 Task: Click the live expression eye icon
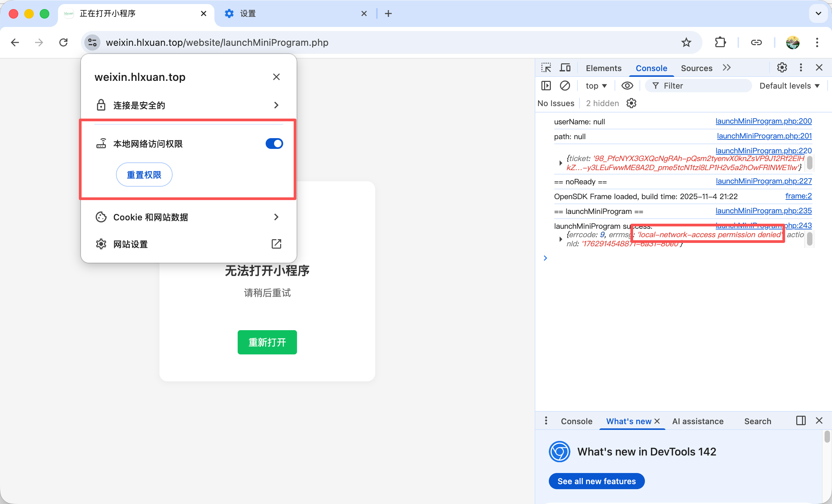coord(627,86)
